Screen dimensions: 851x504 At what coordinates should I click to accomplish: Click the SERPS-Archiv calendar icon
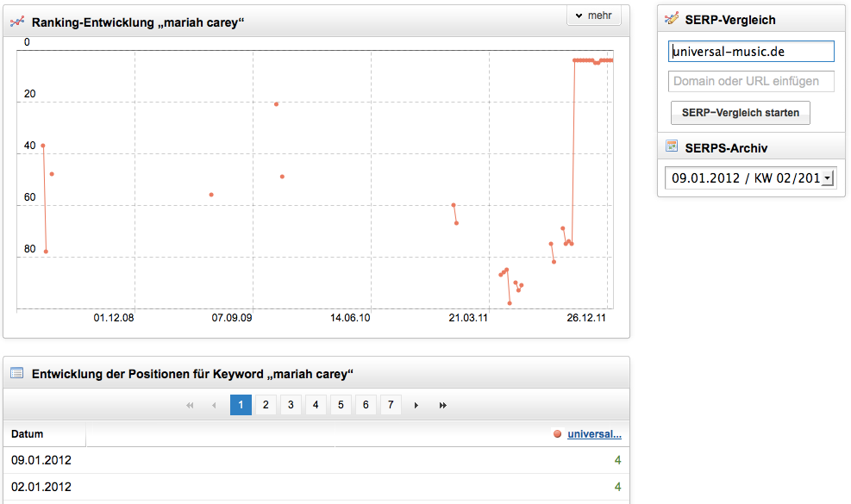pos(672,147)
